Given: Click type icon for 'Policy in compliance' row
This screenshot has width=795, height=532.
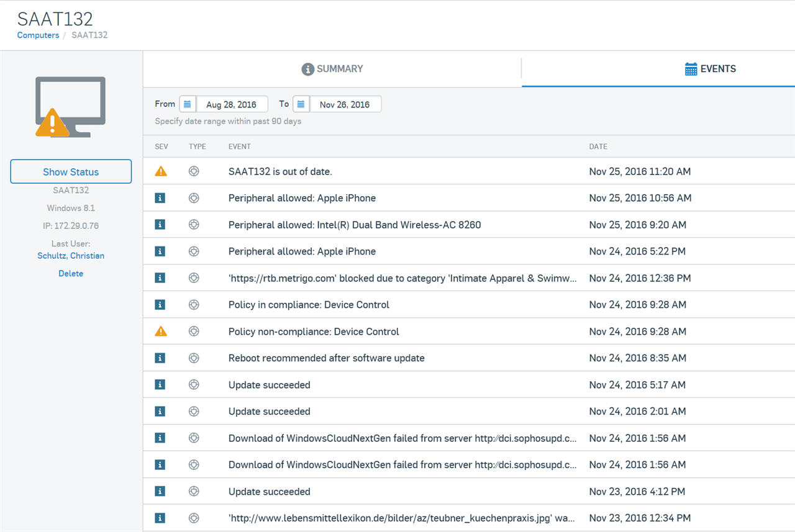Looking at the screenshot, I should coord(194,305).
